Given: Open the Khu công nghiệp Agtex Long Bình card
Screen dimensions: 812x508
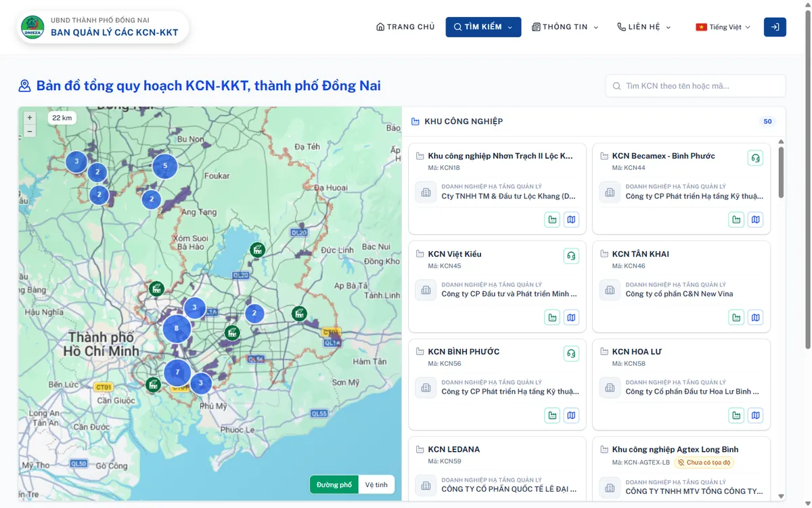Looking at the screenshot, I should coord(675,449).
